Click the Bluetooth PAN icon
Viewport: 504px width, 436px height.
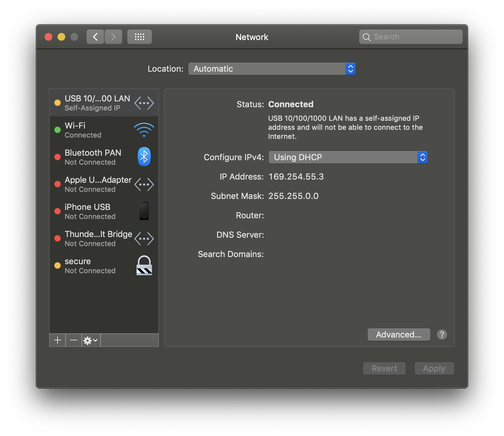(x=144, y=157)
